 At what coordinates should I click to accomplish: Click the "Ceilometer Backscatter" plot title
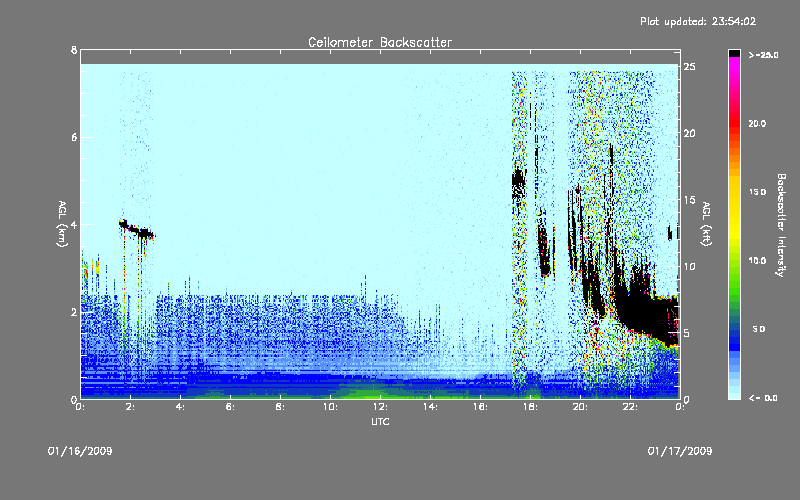[x=380, y=42]
